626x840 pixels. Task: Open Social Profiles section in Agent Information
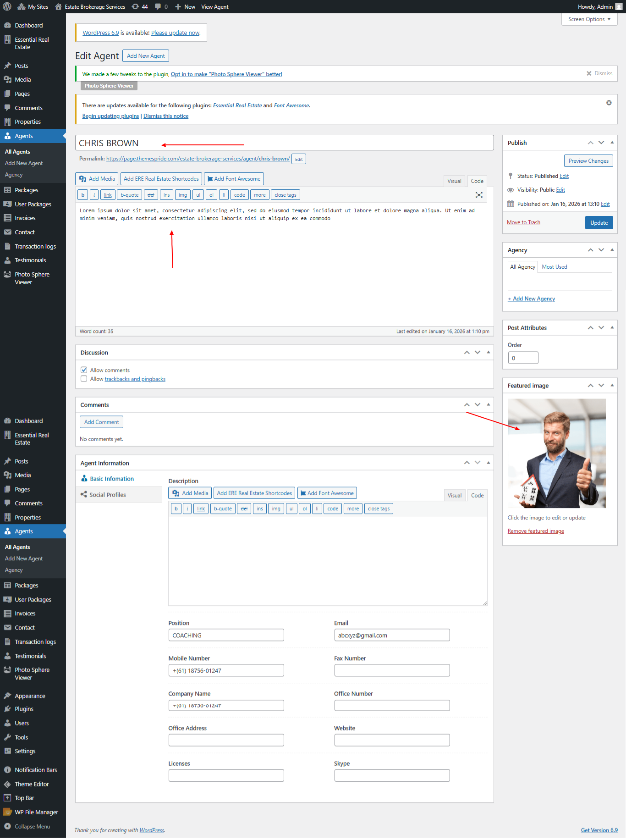point(108,495)
